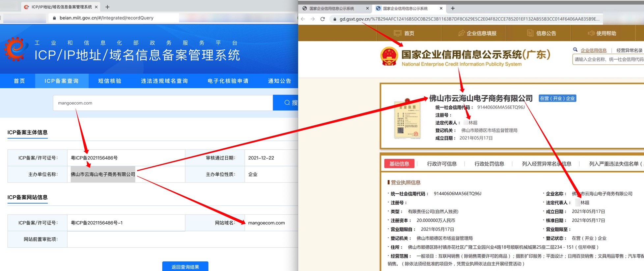Click the 经营异常名录 link
Image resolution: width=644 pixels, height=271 pixels.
[x=630, y=50]
